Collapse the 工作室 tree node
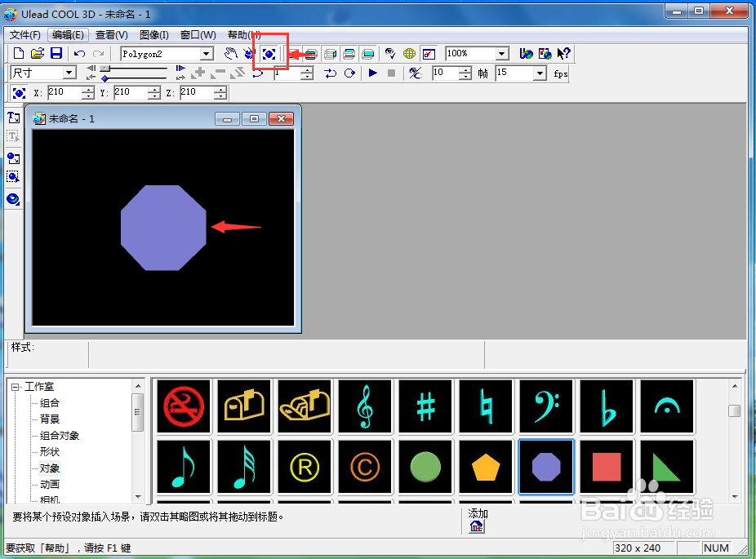Screen dimensions: 756x559 [x=15, y=387]
